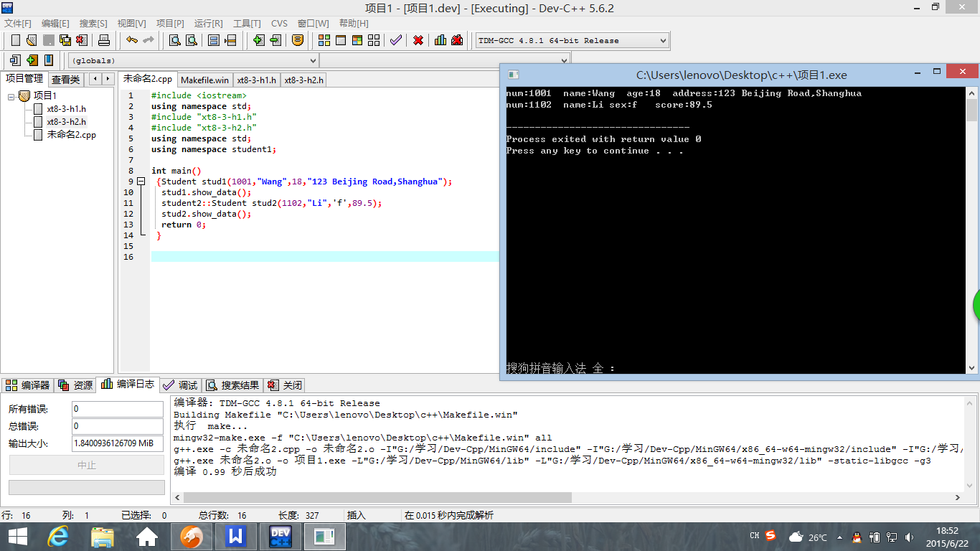The width and height of the screenshot is (980, 551).
Task: Open the function members dropdown beside (globals)
Action: pos(445,61)
